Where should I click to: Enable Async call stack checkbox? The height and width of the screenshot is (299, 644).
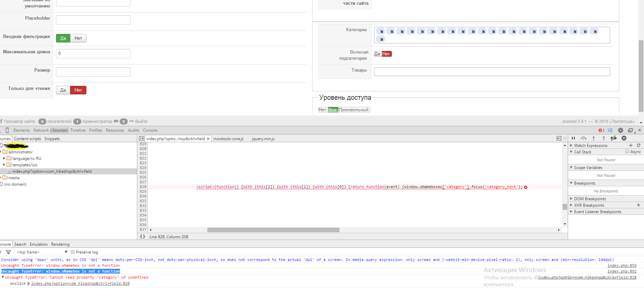pyautogui.click(x=627, y=151)
